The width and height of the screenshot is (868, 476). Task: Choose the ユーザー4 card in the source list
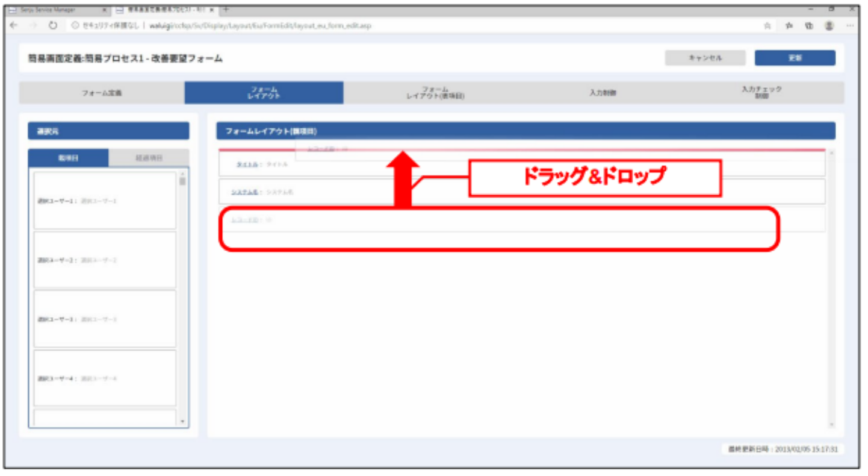[105, 378]
